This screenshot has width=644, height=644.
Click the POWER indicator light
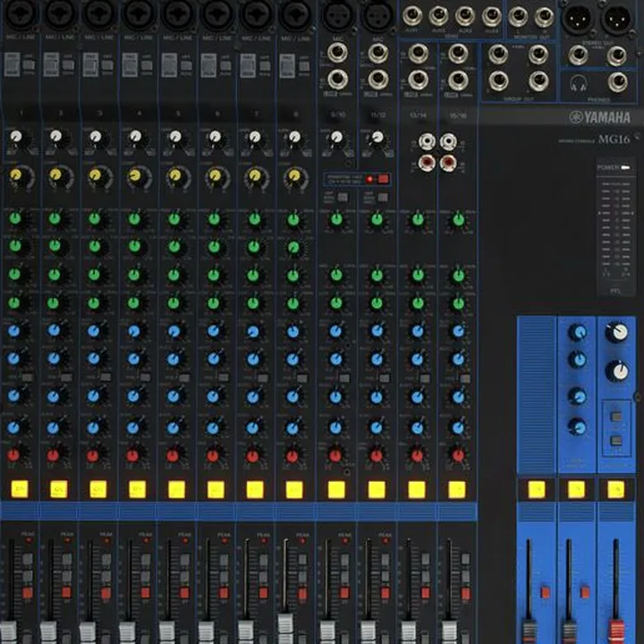coord(625,167)
